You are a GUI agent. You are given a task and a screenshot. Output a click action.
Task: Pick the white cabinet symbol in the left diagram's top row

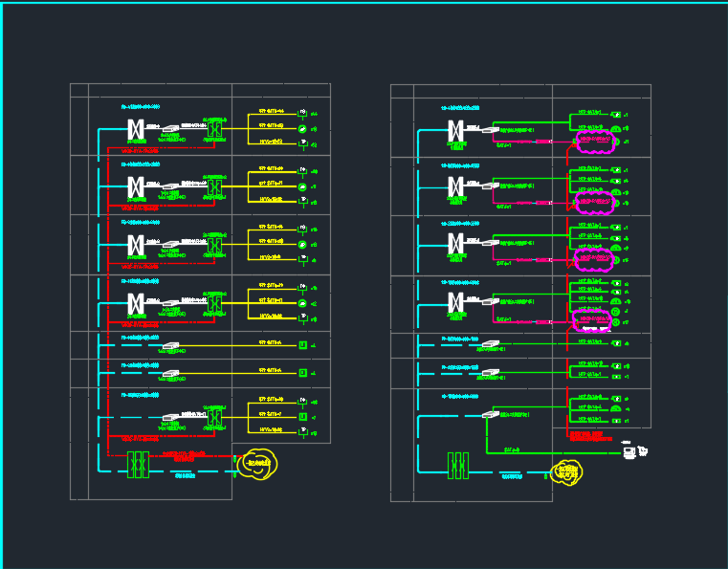136,129
